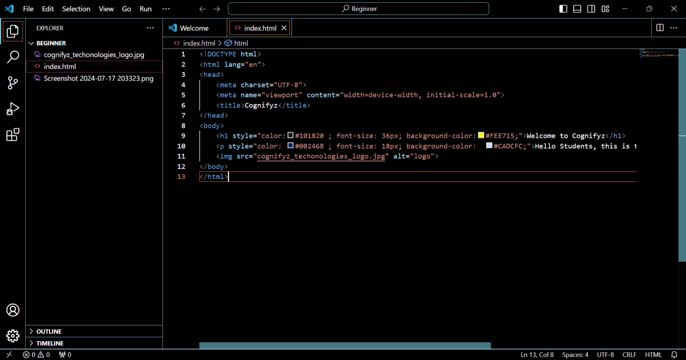Open the yellow #FEE715 color swatch

pos(481,136)
